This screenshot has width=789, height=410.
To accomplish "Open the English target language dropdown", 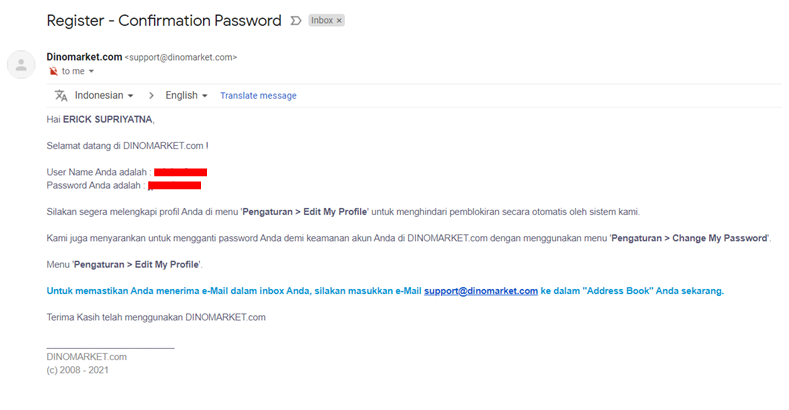I will 186,96.
